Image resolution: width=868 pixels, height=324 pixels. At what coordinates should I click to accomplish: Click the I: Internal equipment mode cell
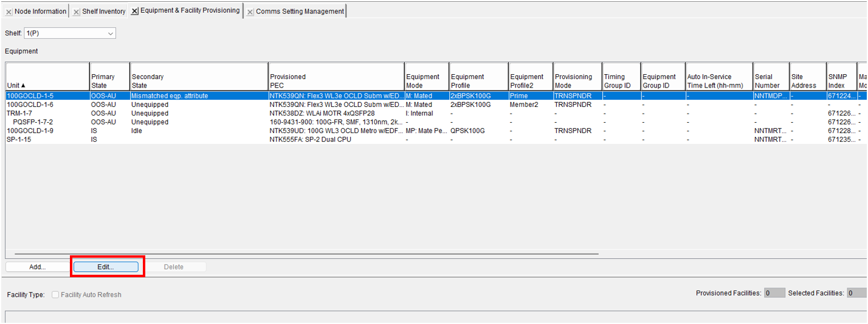click(x=427, y=113)
